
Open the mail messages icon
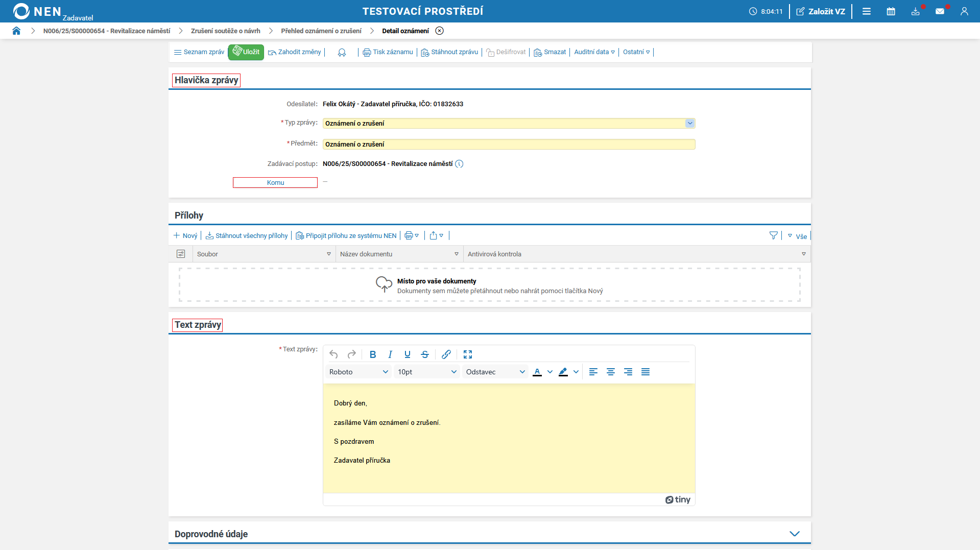click(940, 11)
